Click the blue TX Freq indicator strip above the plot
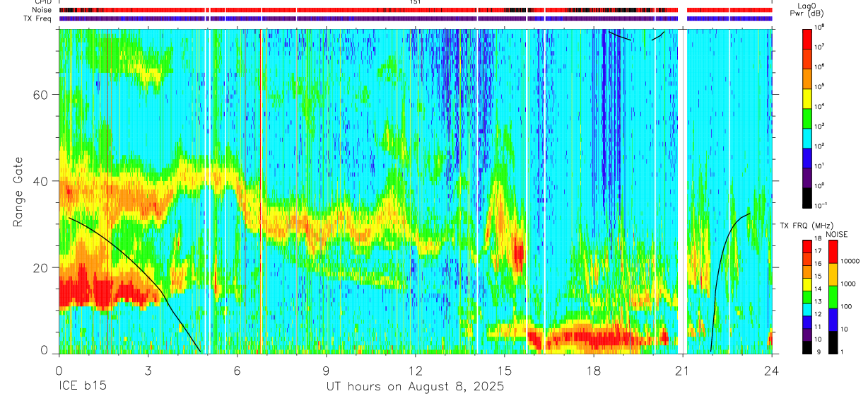Viewport: 868px width, 401px height. click(416, 18)
